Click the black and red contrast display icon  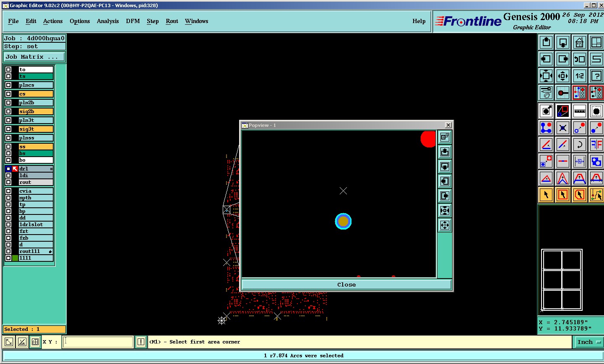[563, 111]
